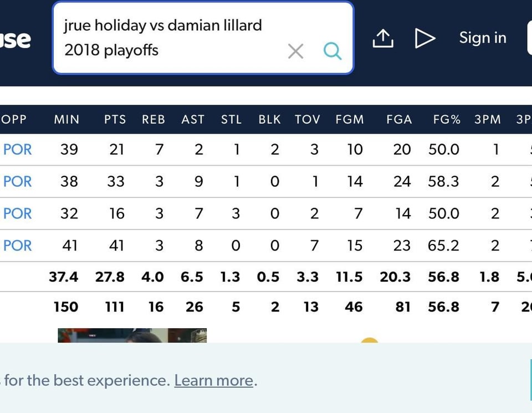Sort table by PTS column header

pyautogui.click(x=115, y=119)
